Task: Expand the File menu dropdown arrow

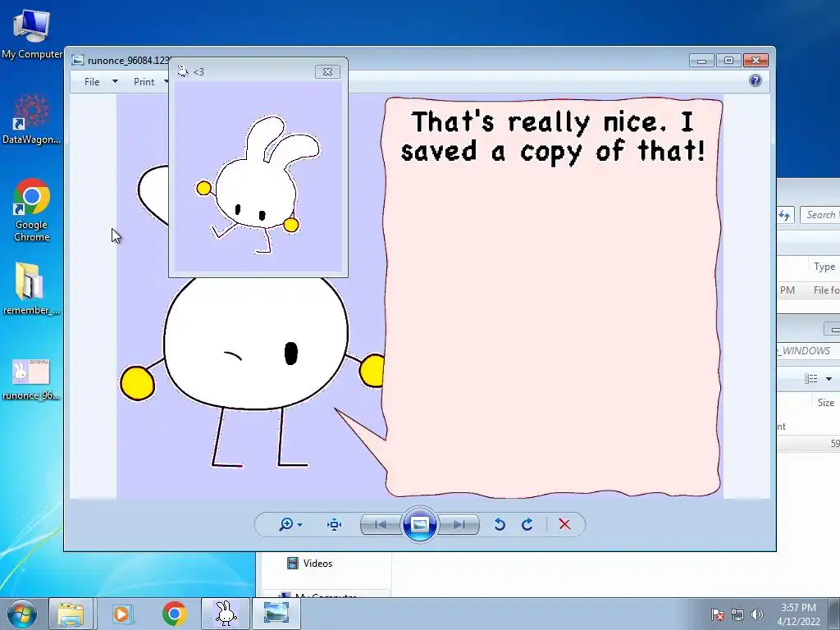Action: tap(115, 81)
